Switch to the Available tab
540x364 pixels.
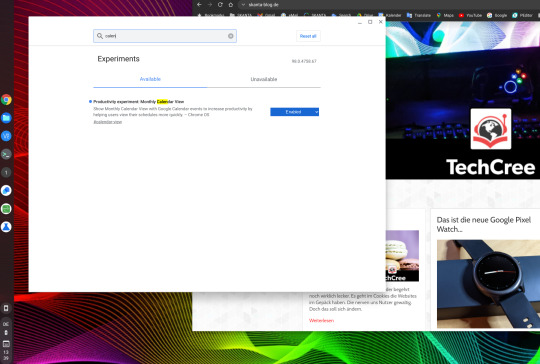point(150,79)
